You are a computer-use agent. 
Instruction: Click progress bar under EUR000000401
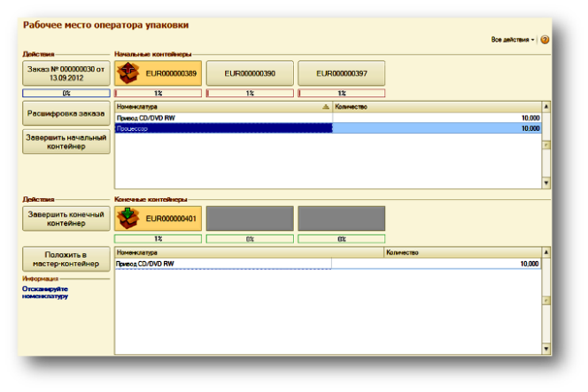pos(158,239)
